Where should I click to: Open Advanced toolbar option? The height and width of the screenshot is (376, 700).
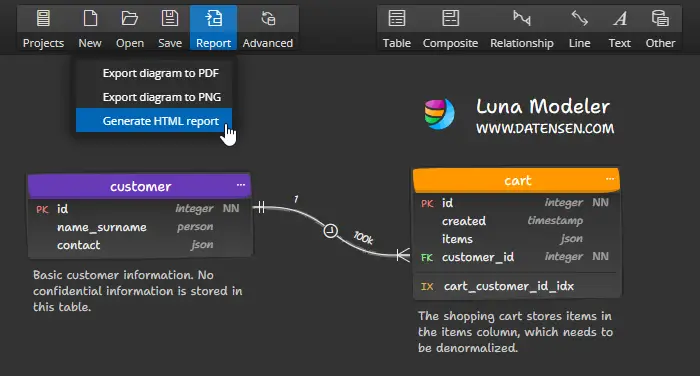click(267, 28)
